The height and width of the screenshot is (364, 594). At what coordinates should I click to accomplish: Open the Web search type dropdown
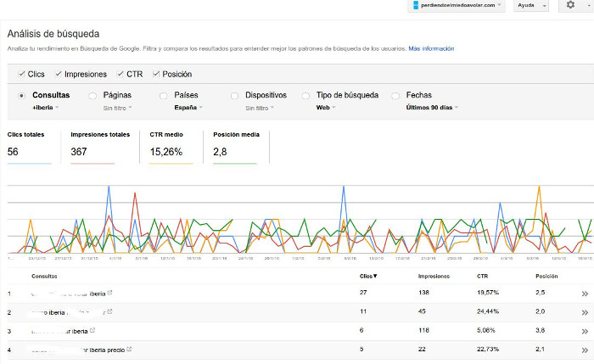click(x=326, y=108)
